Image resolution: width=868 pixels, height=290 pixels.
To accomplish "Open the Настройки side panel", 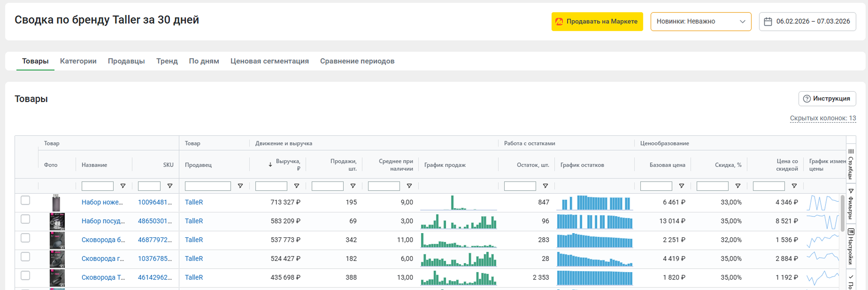I will tap(851, 246).
